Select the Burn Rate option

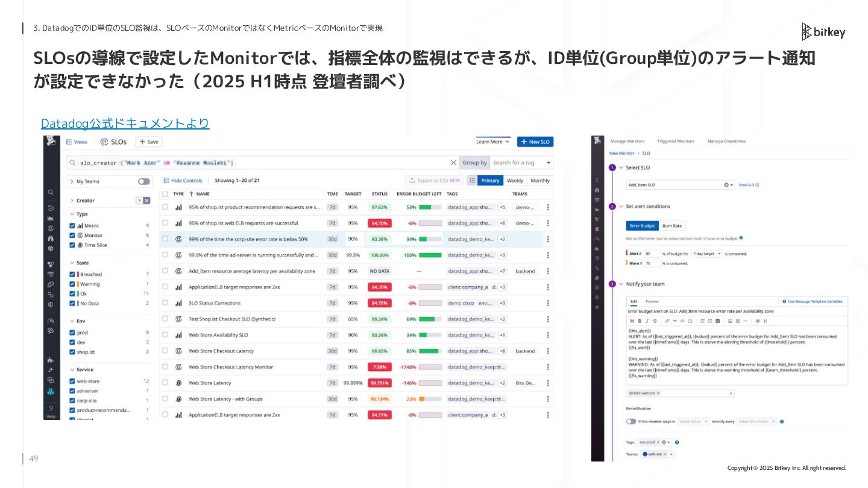672,226
